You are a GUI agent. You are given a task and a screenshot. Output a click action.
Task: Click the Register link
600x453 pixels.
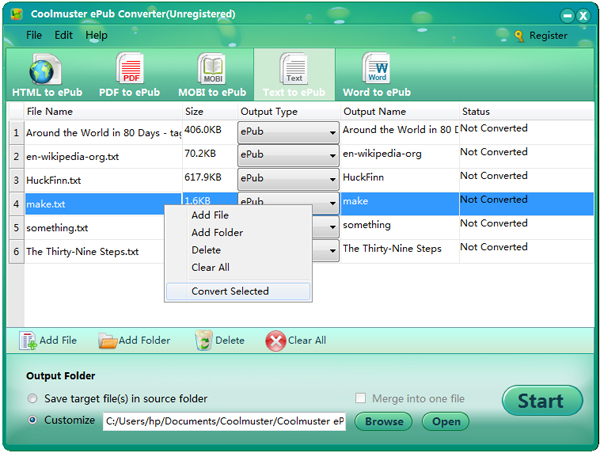[548, 36]
